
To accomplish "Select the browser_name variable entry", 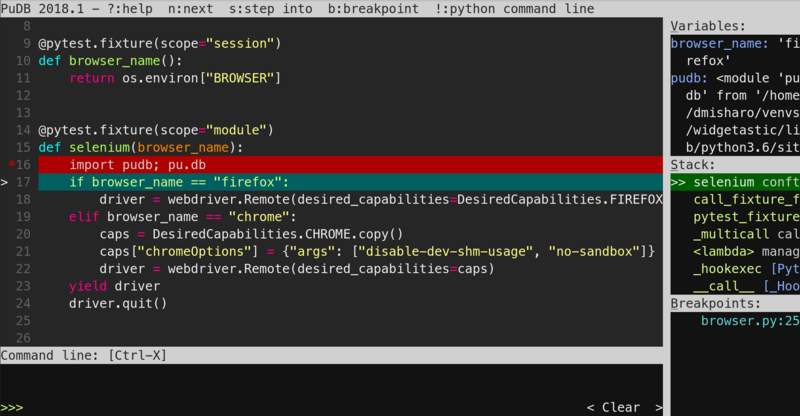I will tap(735, 52).
